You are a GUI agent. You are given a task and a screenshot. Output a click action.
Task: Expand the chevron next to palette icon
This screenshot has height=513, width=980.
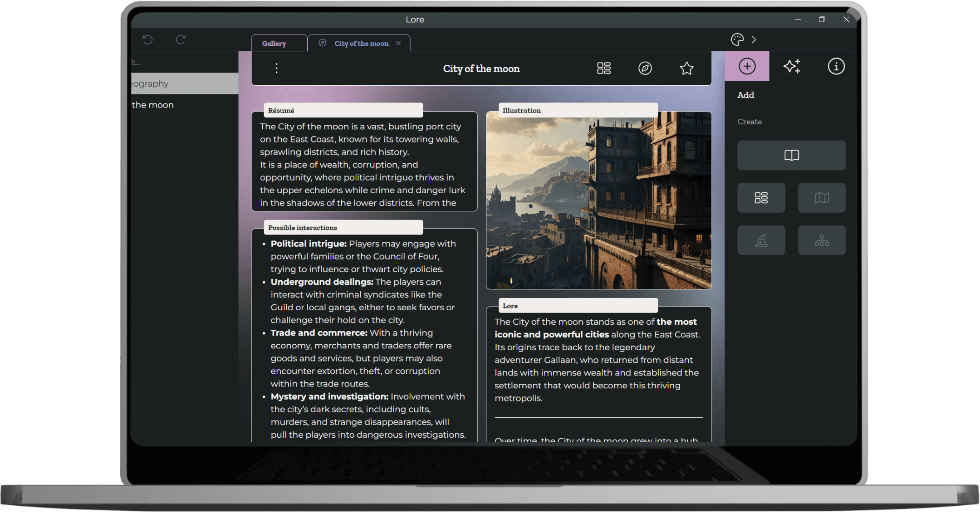pos(754,39)
